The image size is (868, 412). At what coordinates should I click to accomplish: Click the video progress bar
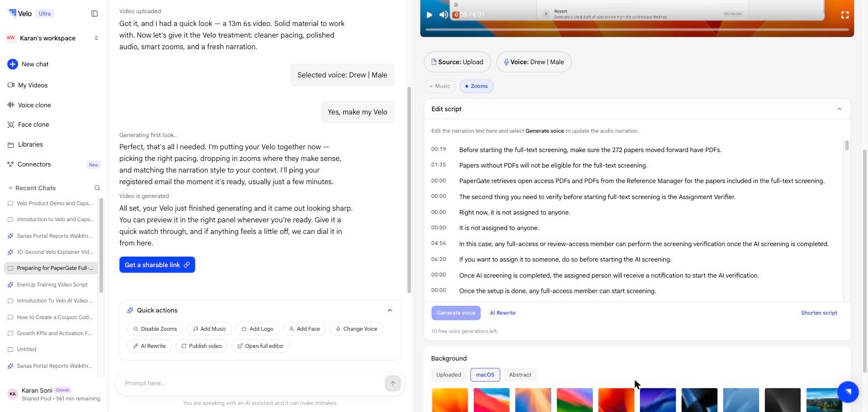(637, 29)
